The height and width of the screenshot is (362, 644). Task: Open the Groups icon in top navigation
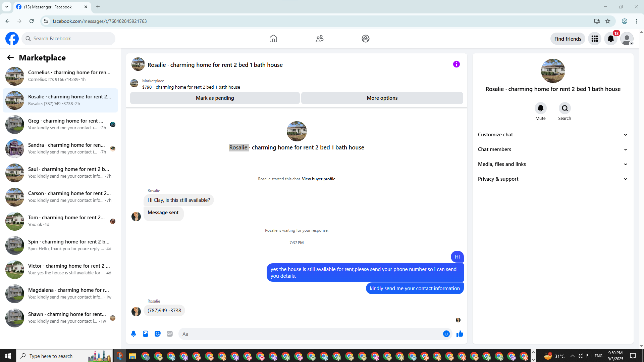tap(366, 39)
